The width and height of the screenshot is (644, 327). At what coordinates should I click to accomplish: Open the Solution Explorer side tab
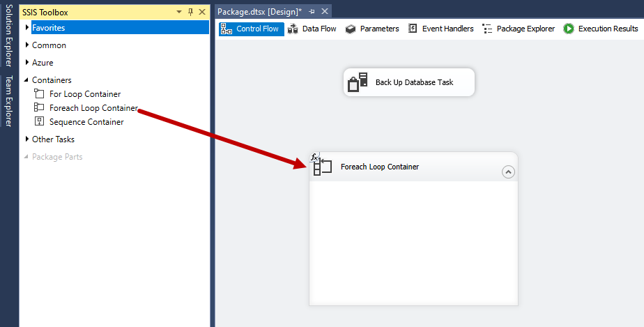(9, 36)
